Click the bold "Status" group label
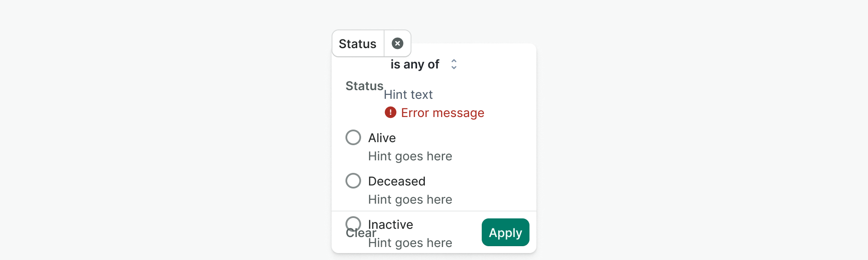 [x=364, y=86]
